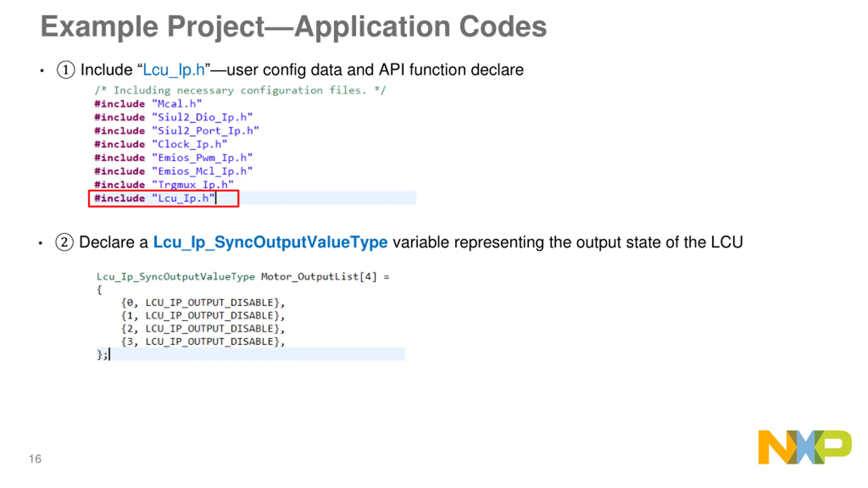Click the closing '};' code line
This screenshot has height=488, width=868.
102,354
